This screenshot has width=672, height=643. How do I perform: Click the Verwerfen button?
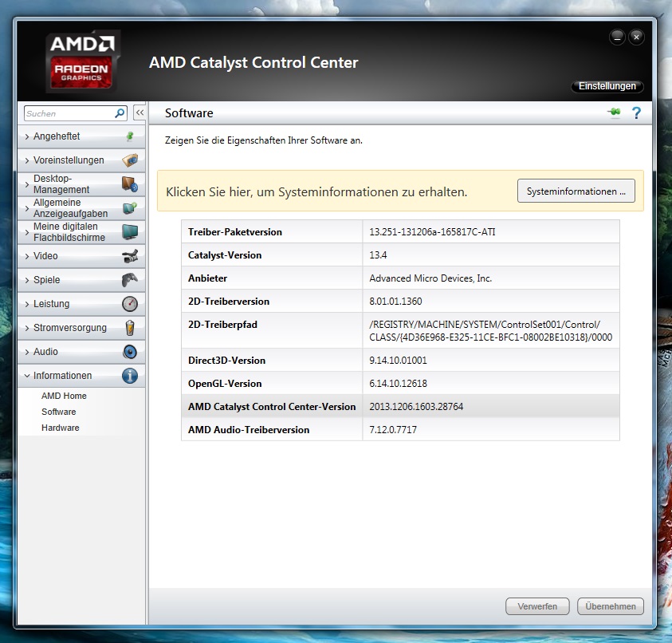[x=537, y=606]
